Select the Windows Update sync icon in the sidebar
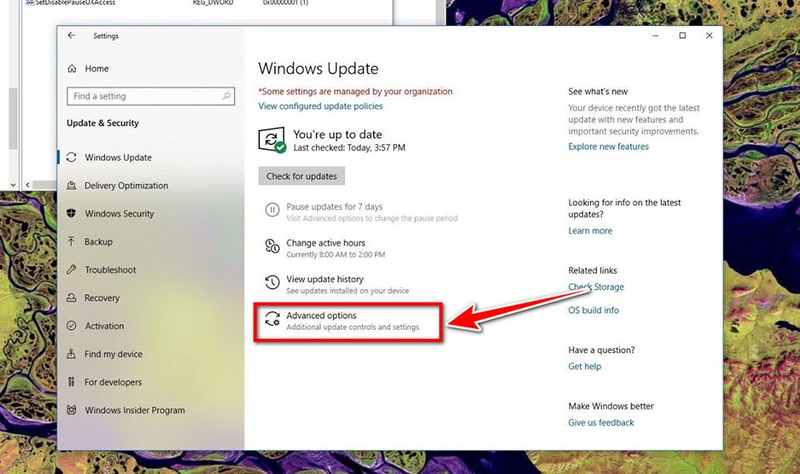800x474 pixels. pyautogui.click(x=71, y=157)
